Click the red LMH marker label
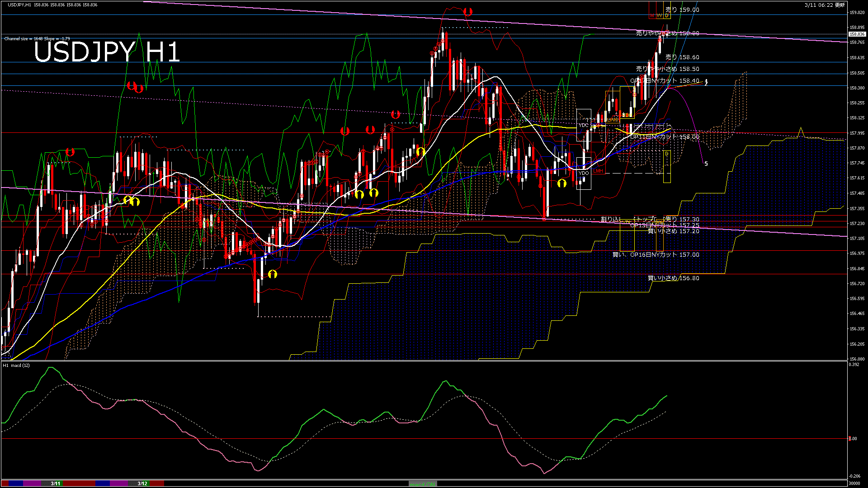The width and height of the screenshot is (868, 488). (598, 171)
